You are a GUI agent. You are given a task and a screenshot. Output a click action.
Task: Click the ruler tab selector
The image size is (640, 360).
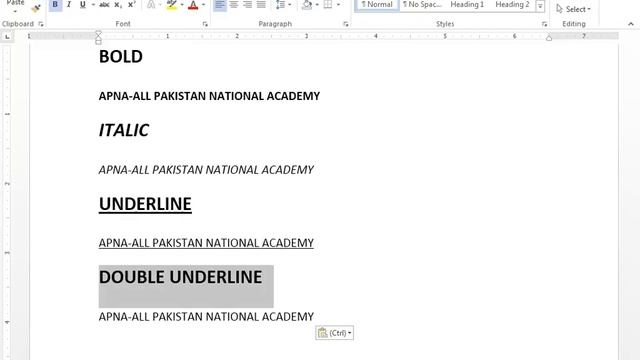pyautogui.click(x=7, y=37)
